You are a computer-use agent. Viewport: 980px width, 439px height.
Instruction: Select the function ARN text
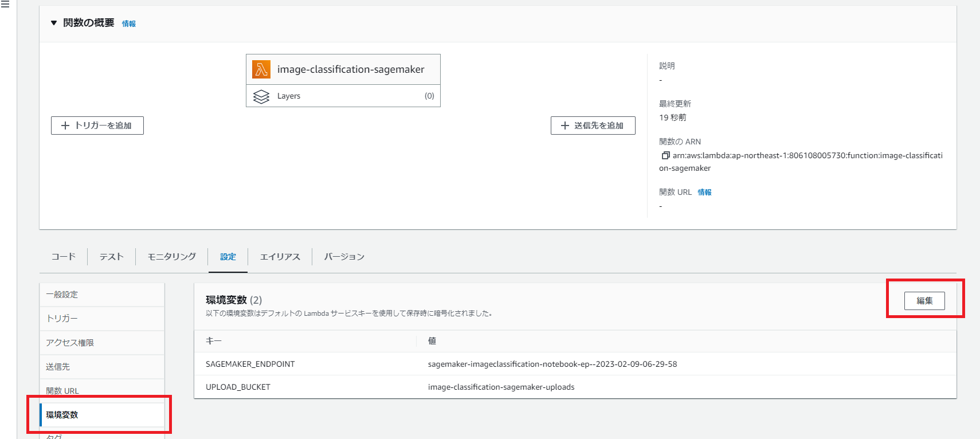click(801, 162)
